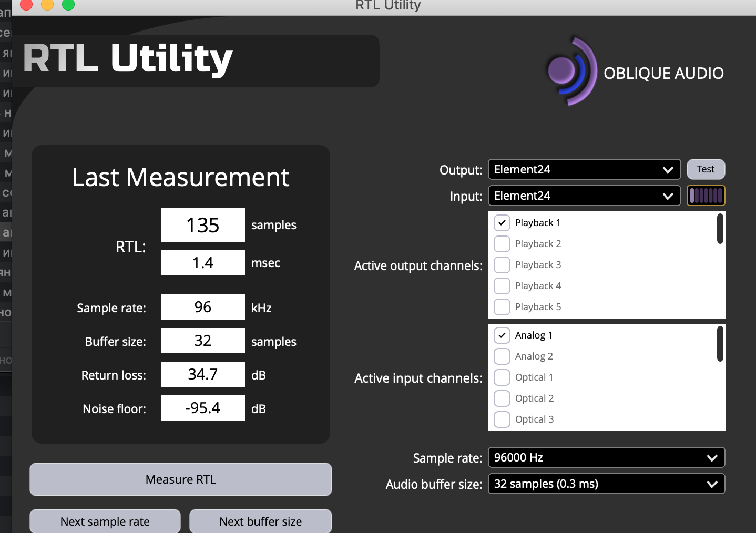
Task: Enable the Playback 3 output channel
Action: pyautogui.click(x=502, y=265)
